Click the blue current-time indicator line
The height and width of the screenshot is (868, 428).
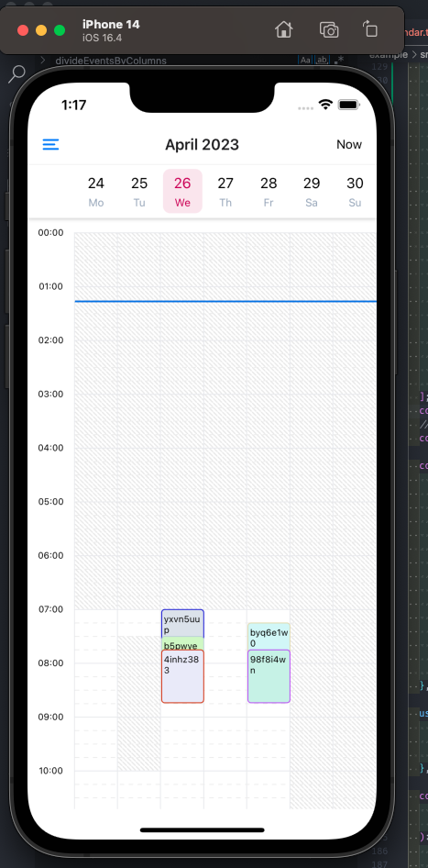coord(225,301)
